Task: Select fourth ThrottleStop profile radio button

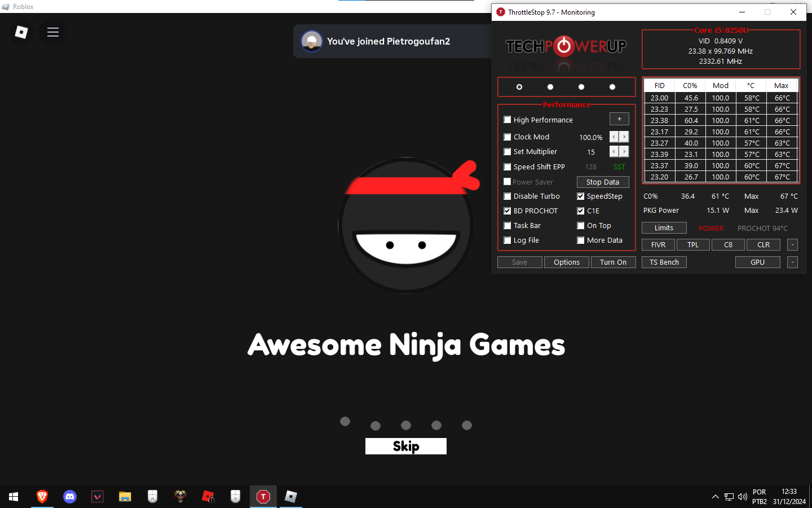Action: pos(612,87)
